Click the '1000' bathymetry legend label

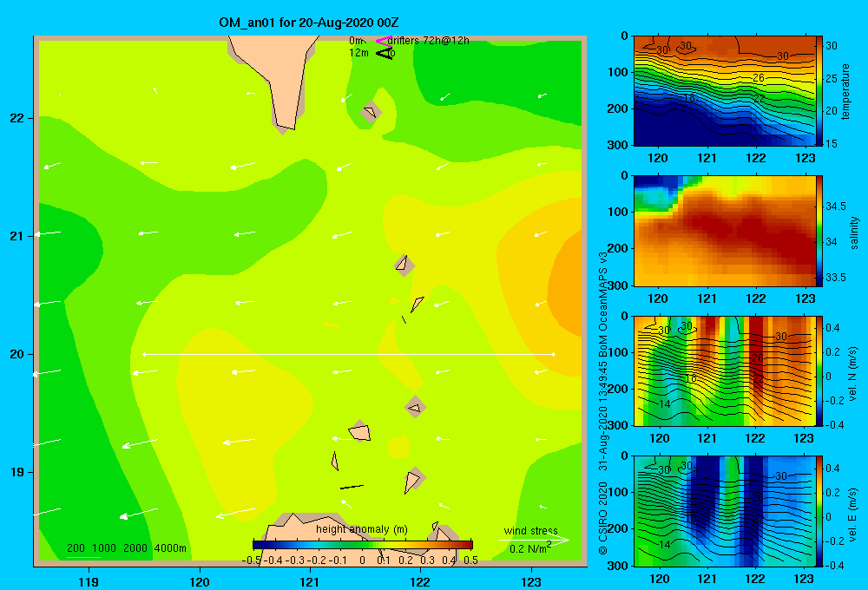(104, 548)
